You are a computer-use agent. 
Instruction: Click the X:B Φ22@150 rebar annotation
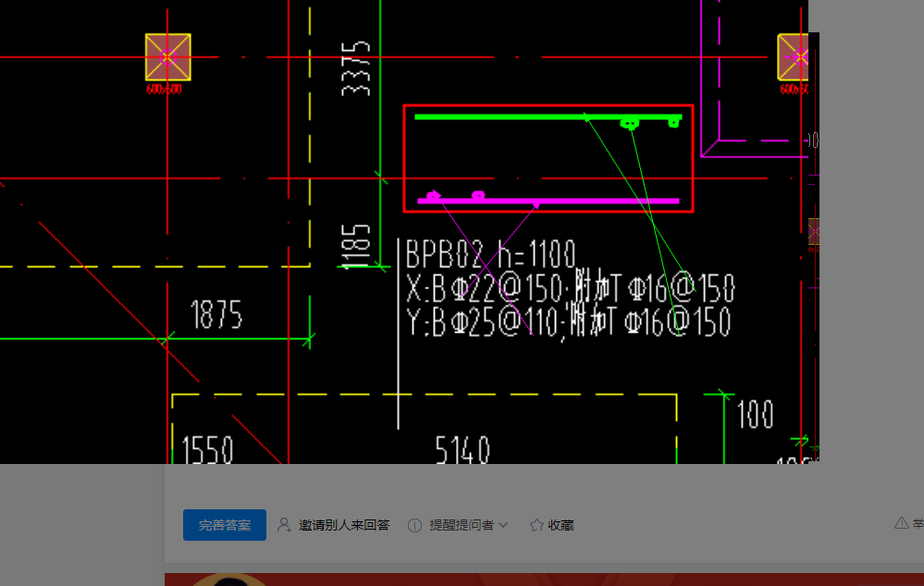pyautogui.click(x=570, y=288)
